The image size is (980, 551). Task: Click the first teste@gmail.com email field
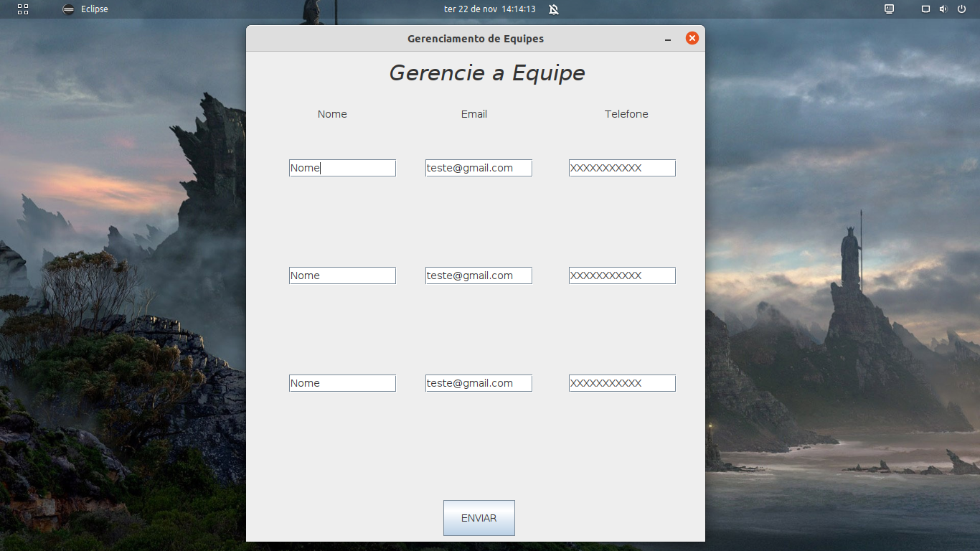point(479,167)
